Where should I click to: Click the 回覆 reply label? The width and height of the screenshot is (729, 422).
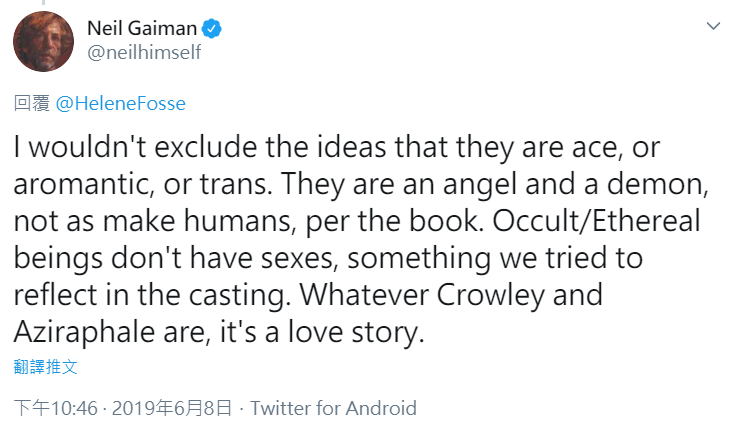click(x=32, y=103)
